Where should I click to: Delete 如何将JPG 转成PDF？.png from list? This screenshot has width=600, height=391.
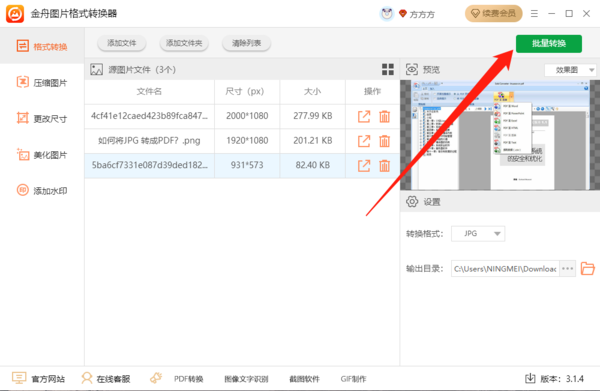tap(385, 141)
